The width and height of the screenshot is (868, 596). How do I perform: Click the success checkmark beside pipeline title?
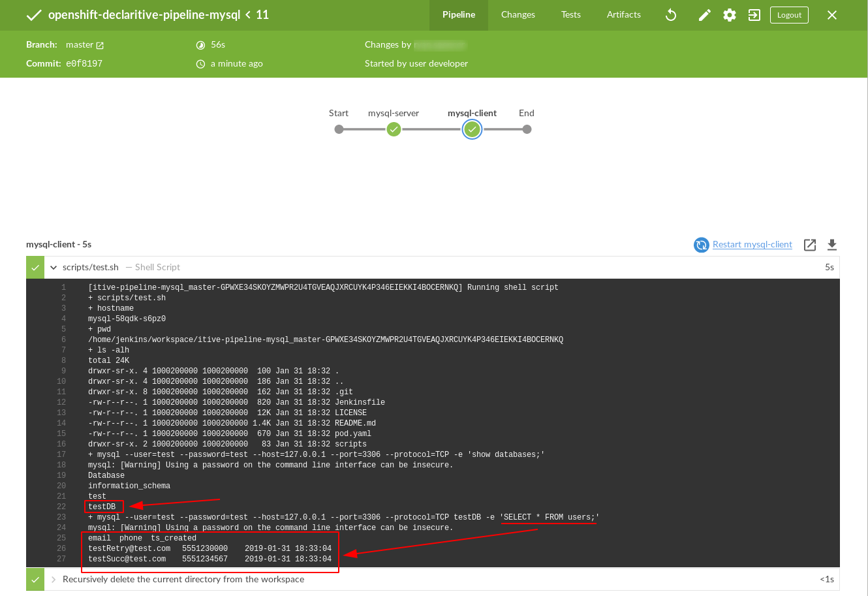tap(34, 15)
